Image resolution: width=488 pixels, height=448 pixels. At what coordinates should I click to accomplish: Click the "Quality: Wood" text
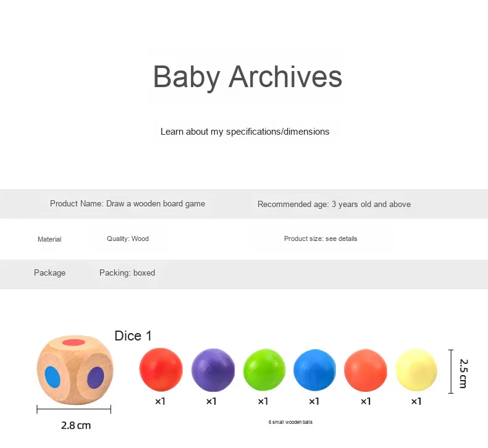point(127,239)
